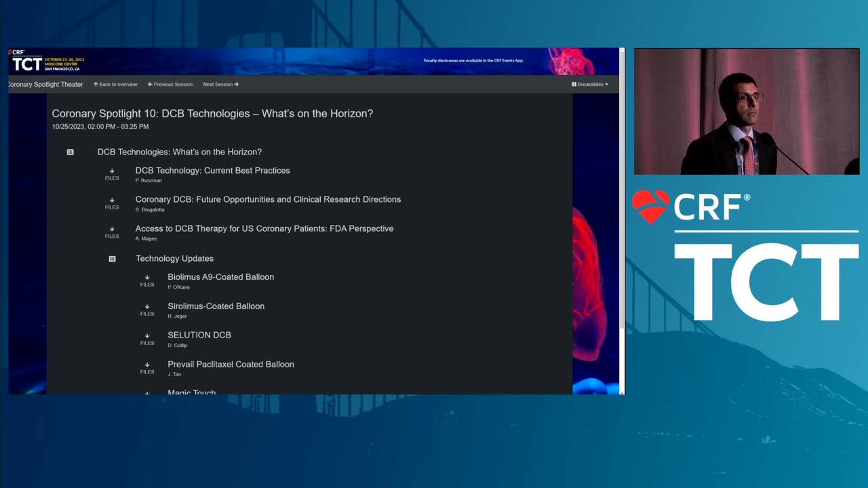Click speaker name A. Magee
This screenshot has width=868, height=488.
[146, 239]
